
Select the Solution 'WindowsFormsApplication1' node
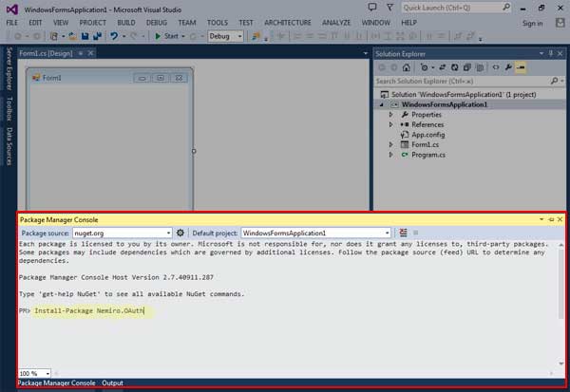click(464, 95)
